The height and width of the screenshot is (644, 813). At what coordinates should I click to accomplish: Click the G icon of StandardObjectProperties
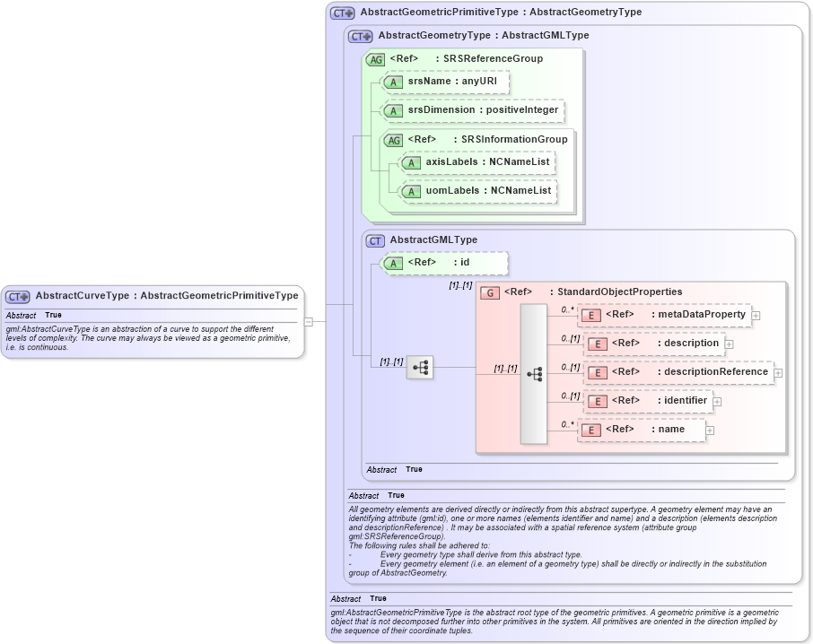tap(489, 293)
